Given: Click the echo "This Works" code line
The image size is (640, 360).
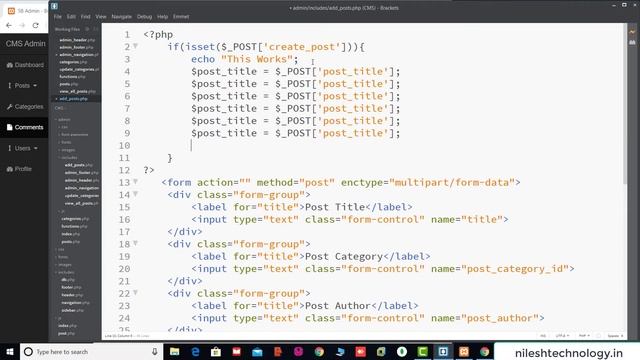Looking at the screenshot, I should (x=244, y=59).
